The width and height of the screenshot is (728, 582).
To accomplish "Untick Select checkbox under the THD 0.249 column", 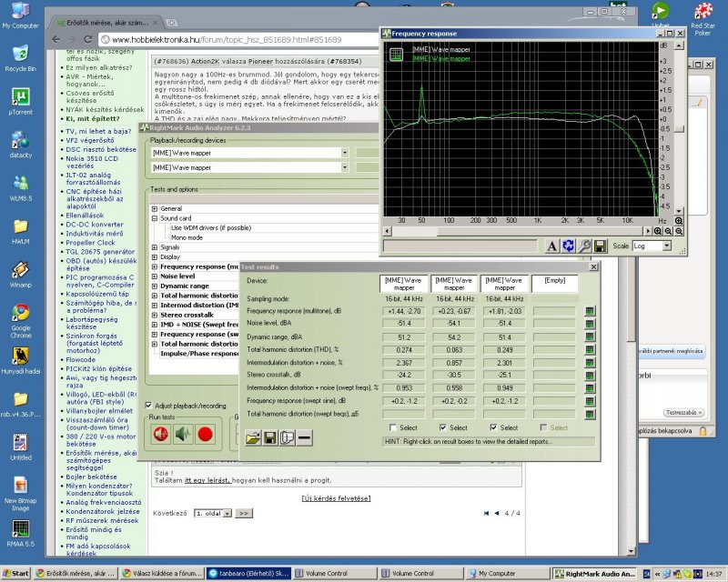I will (x=493, y=427).
